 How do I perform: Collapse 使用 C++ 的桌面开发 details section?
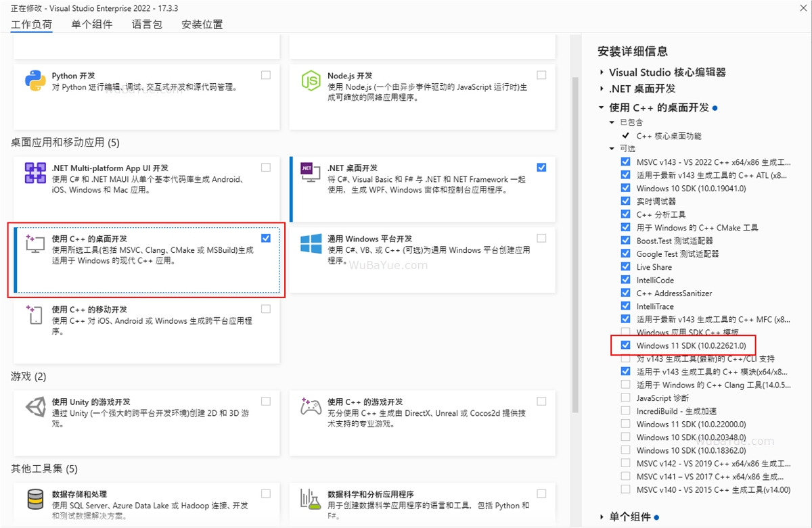click(x=602, y=107)
